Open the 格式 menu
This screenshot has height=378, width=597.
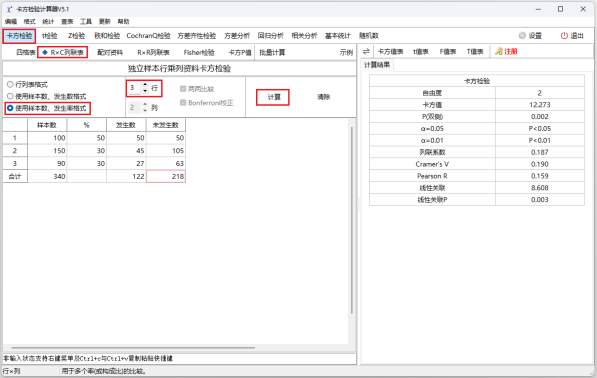pos(29,22)
